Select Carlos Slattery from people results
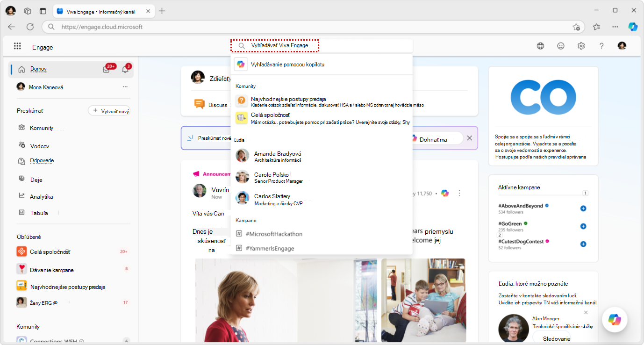This screenshot has height=345, width=644. [x=322, y=199]
